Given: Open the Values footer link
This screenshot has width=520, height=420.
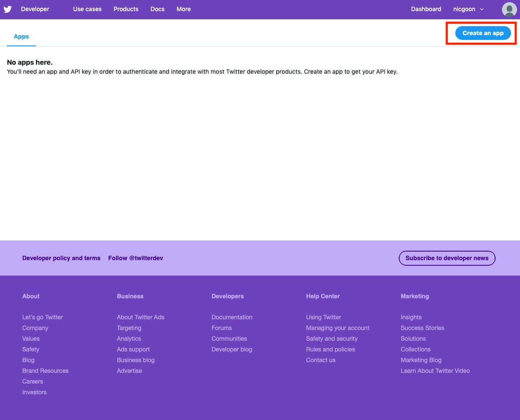Looking at the screenshot, I should 31,339.
